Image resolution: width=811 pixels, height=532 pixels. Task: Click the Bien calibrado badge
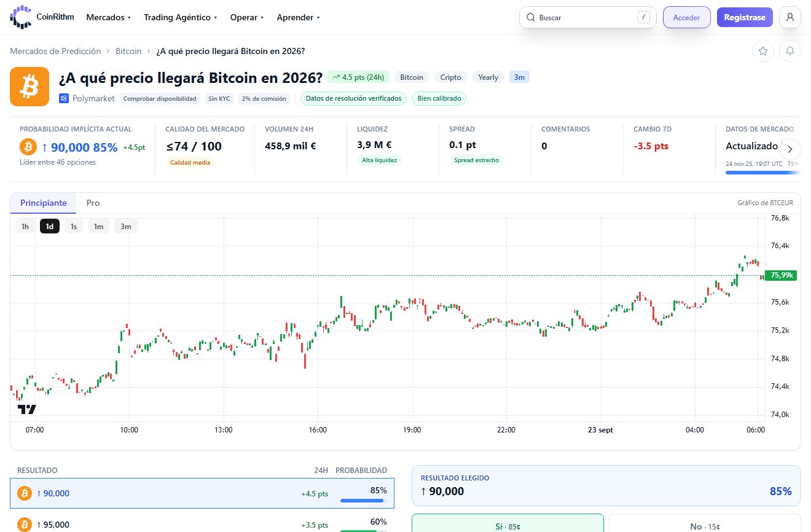click(439, 98)
